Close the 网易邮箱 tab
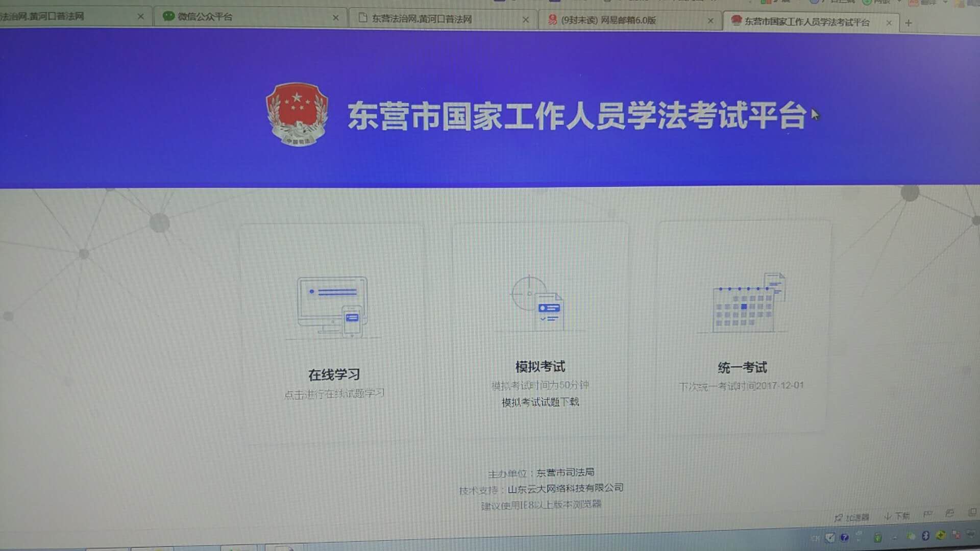This screenshot has height=551, width=980. 710,21
